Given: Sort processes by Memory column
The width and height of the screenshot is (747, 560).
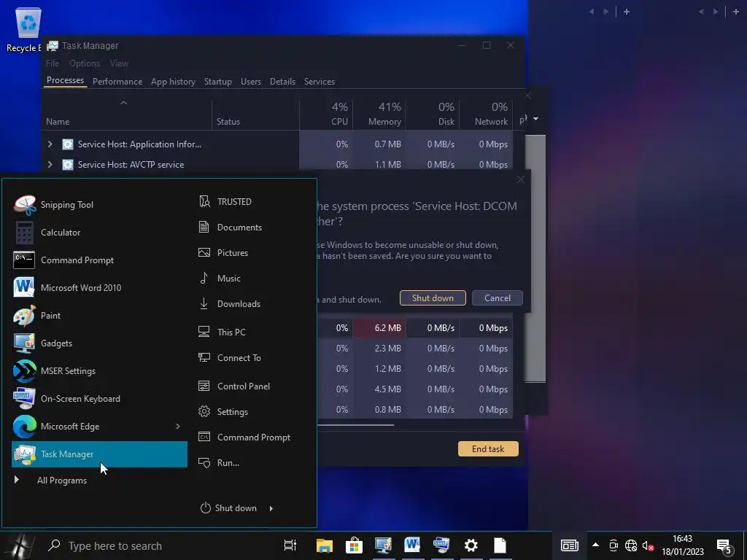Looking at the screenshot, I should coord(379,114).
